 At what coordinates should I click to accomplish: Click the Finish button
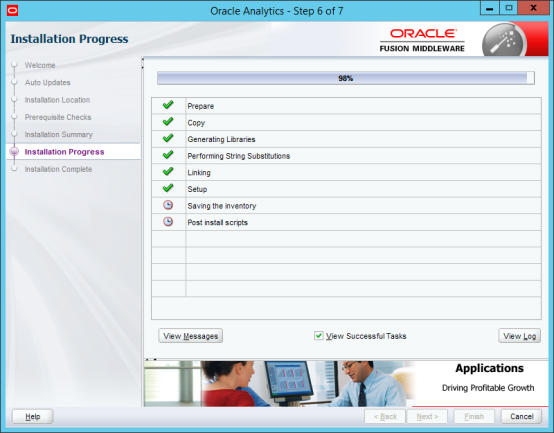pyautogui.click(x=474, y=416)
